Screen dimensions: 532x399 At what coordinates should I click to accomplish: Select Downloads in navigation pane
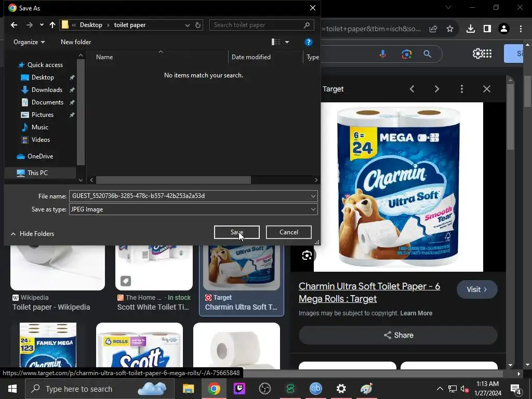pos(47,90)
